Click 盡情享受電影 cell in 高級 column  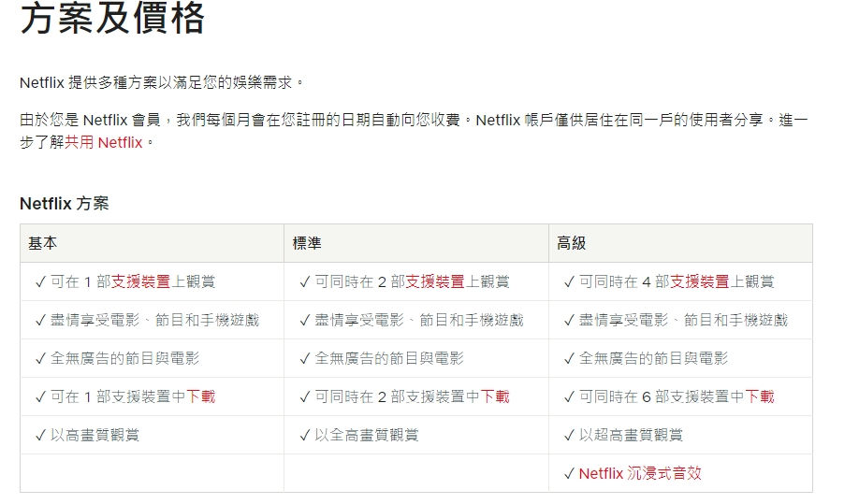point(680,320)
